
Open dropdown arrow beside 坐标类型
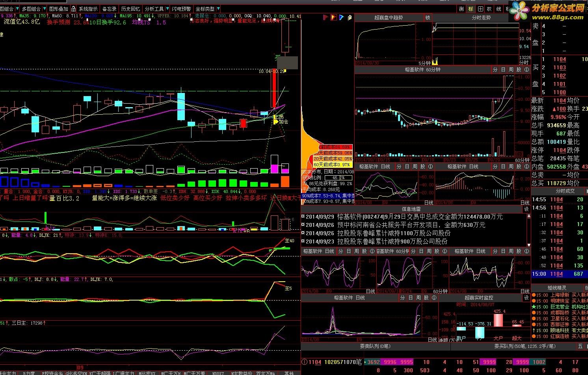click(x=218, y=9)
